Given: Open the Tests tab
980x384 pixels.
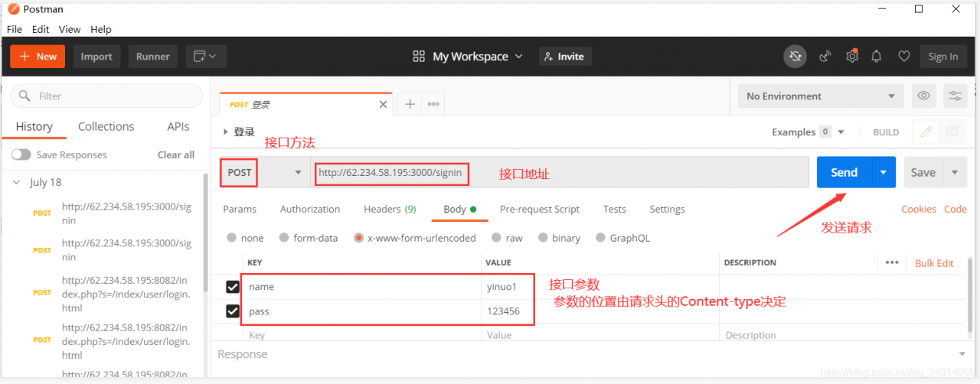Looking at the screenshot, I should pos(615,209).
